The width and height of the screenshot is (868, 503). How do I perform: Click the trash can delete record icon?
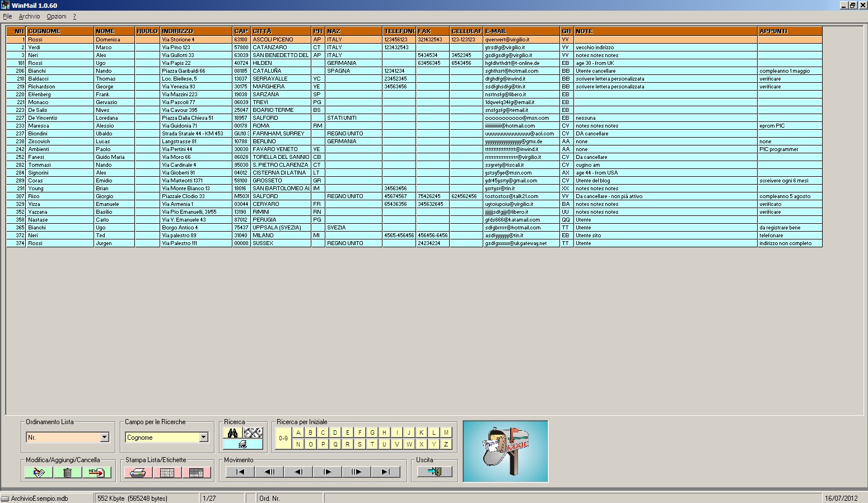(68, 473)
